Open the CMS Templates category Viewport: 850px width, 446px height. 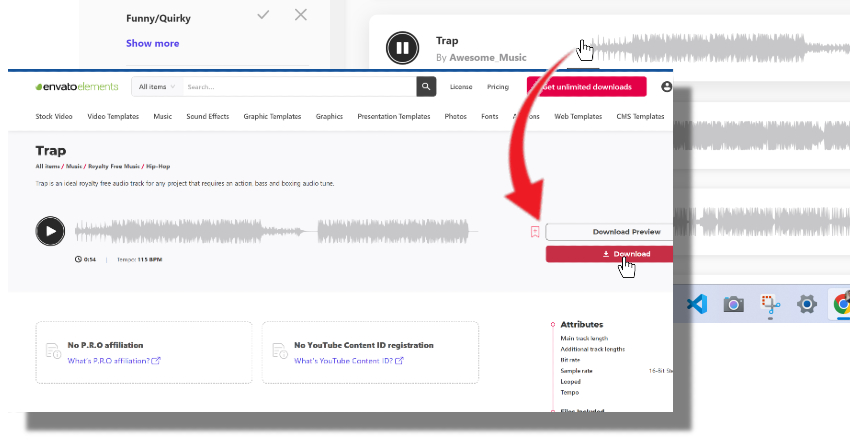(x=640, y=117)
